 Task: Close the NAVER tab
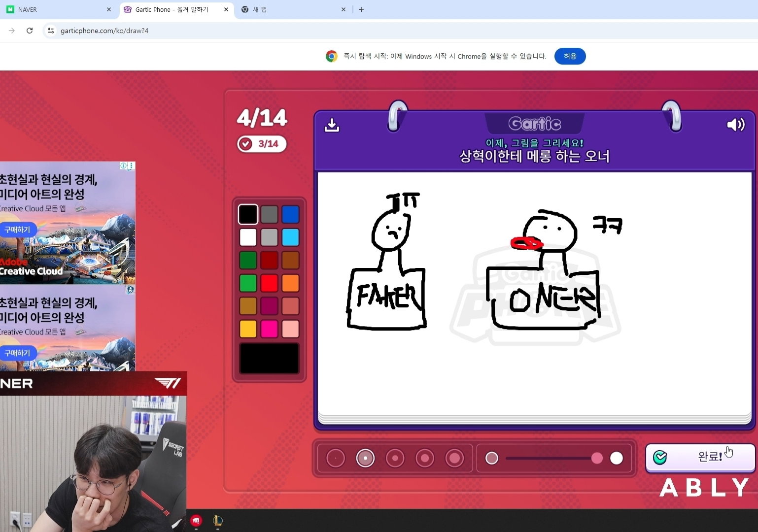pos(109,9)
